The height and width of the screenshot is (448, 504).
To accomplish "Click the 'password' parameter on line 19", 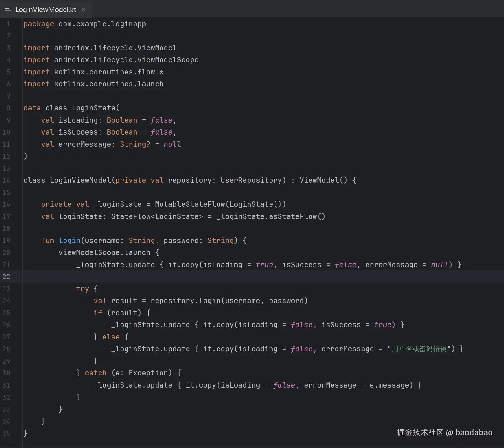I will (x=181, y=241).
